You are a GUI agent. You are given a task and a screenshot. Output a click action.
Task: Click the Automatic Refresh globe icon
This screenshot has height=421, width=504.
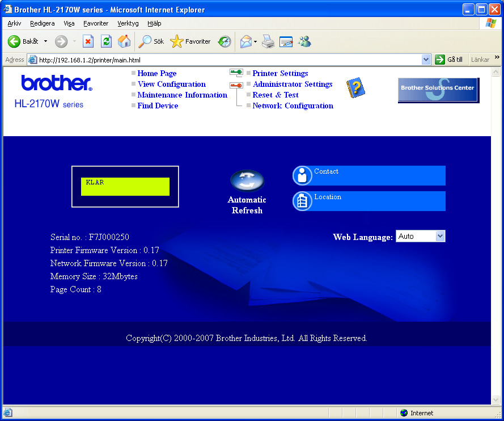click(x=247, y=180)
